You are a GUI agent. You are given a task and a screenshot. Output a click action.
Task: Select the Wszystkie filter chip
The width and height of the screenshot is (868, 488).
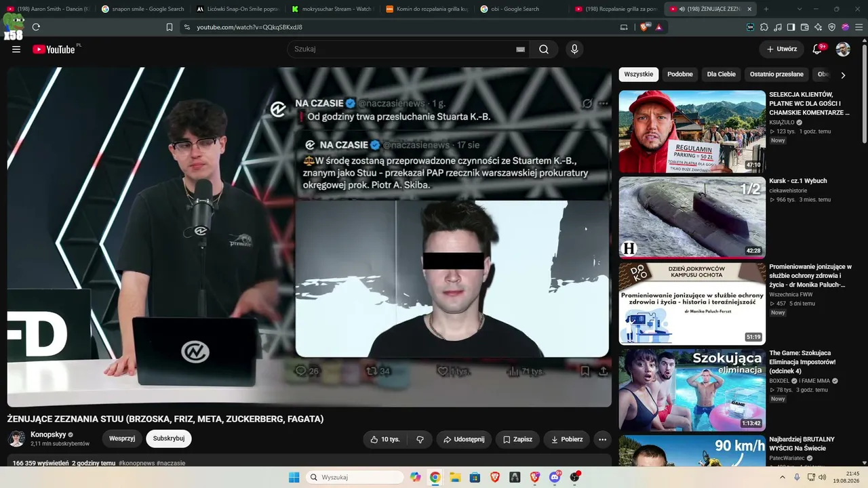point(639,75)
